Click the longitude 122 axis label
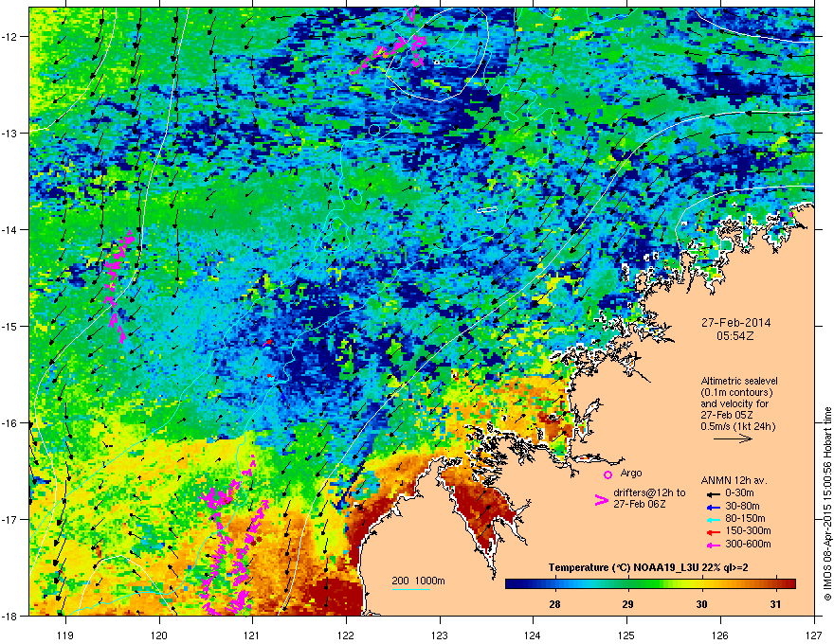Screen dimensions: 834x644 [x=346, y=635]
